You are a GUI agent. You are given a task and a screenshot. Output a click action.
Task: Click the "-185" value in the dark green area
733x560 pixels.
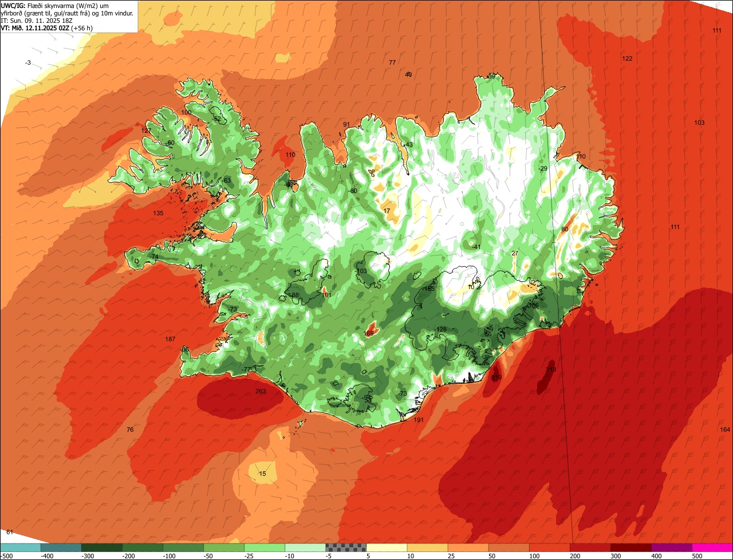click(428, 289)
